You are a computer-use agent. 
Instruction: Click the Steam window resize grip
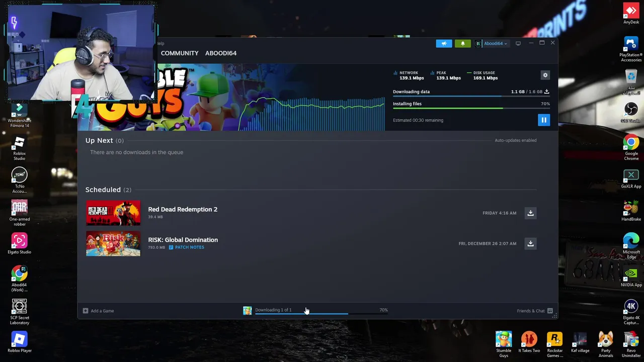[x=554, y=315]
